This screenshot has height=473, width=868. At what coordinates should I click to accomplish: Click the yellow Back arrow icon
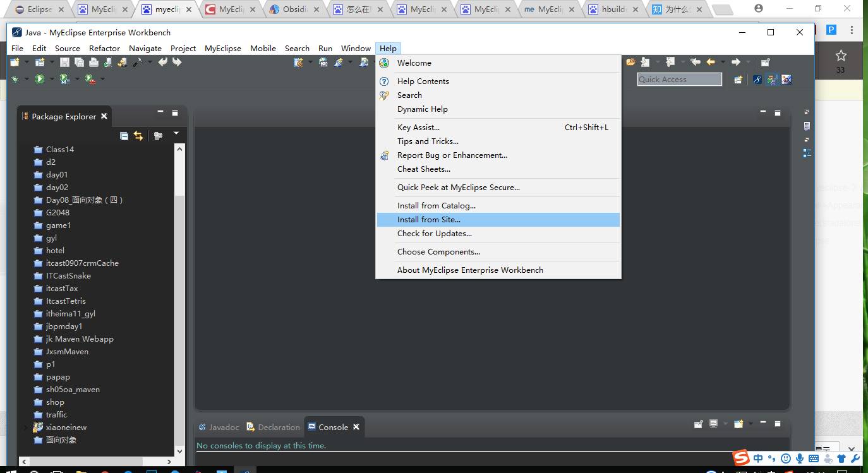711,62
